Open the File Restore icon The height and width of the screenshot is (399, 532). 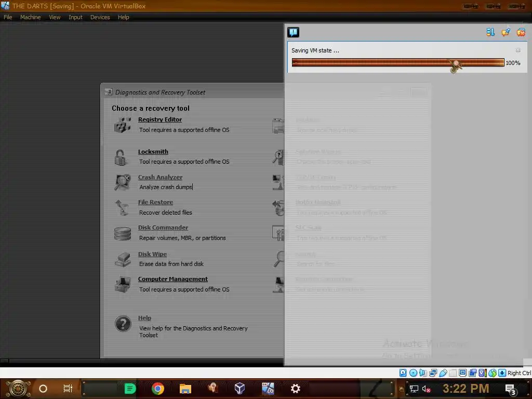click(x=122, y=207)
